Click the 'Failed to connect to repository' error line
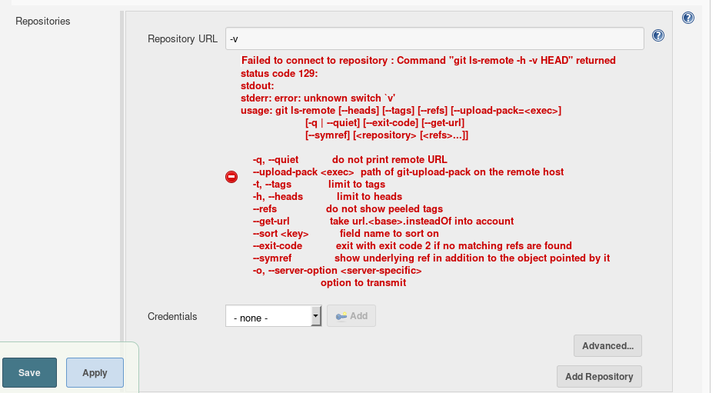 tap(428, 61)
